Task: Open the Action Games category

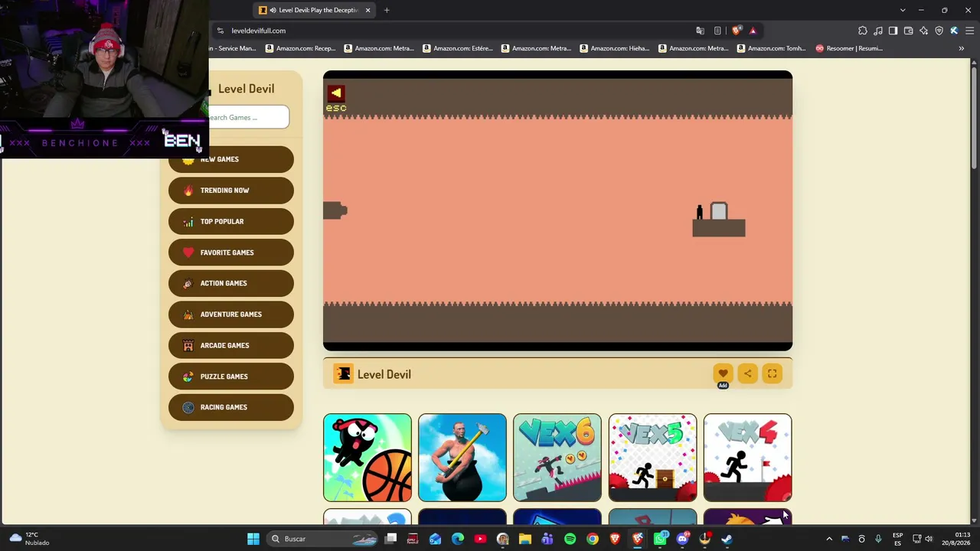Action: pyautogui.click(x=230, y=283)
